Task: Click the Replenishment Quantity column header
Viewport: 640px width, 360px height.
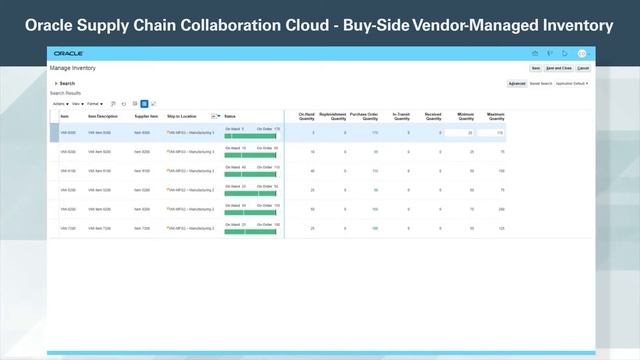Action: tap(333, 117)
